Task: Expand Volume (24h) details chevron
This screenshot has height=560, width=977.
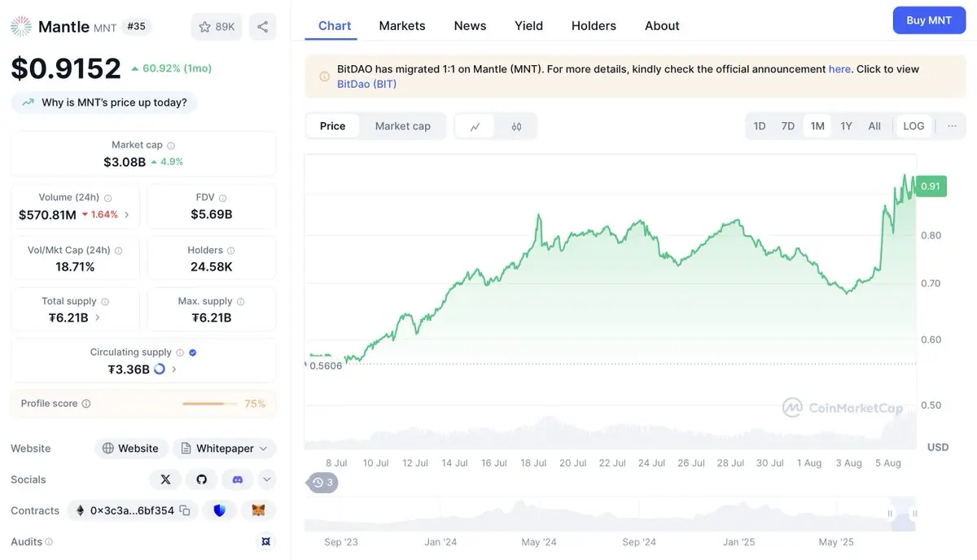Action: tap(126, 215)
